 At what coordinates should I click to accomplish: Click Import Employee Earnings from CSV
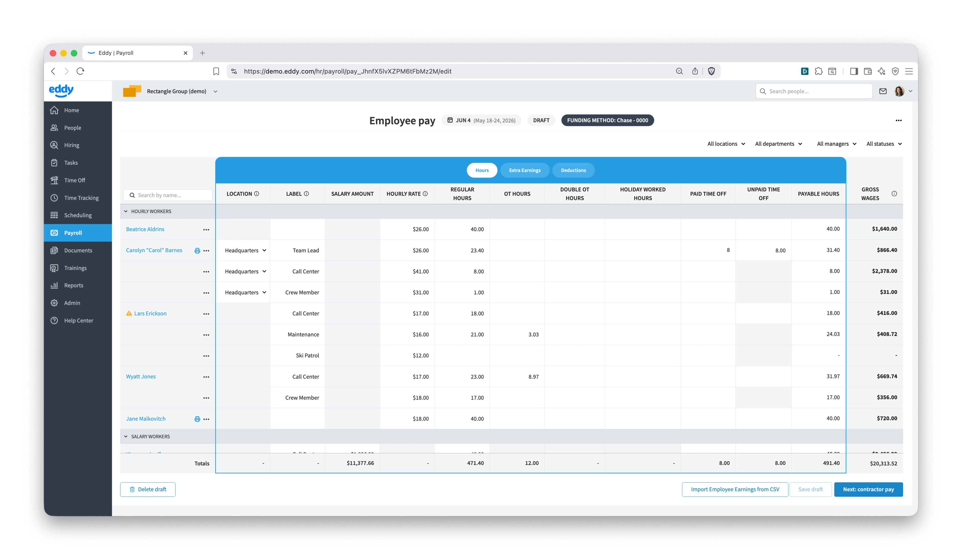click(x=735, y=489)
